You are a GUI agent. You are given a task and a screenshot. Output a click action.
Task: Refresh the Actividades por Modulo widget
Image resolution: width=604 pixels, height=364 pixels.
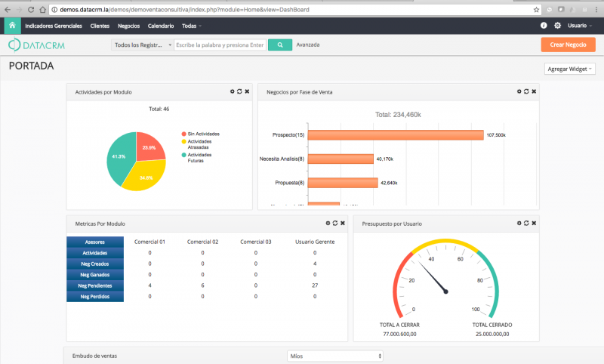pyautogui.click(x=239, y=91)
